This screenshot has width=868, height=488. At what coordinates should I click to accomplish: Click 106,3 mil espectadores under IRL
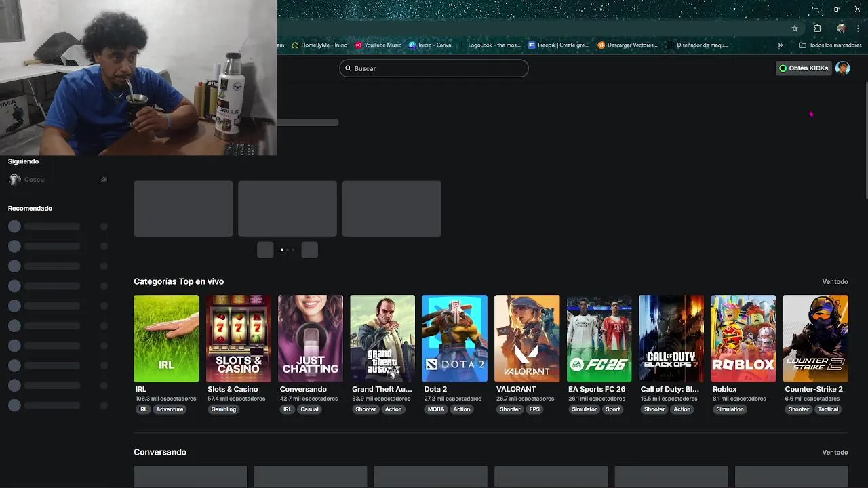click(x=165, y=399)
